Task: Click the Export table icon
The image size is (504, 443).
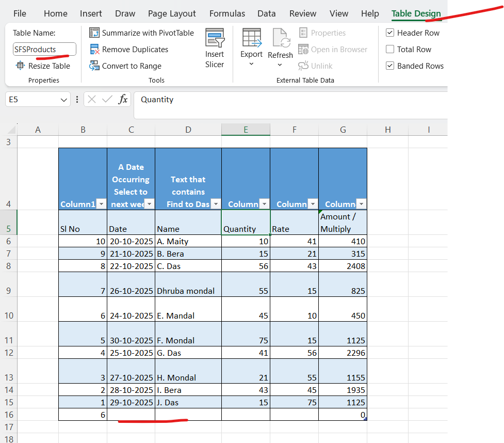Action: 252,39
